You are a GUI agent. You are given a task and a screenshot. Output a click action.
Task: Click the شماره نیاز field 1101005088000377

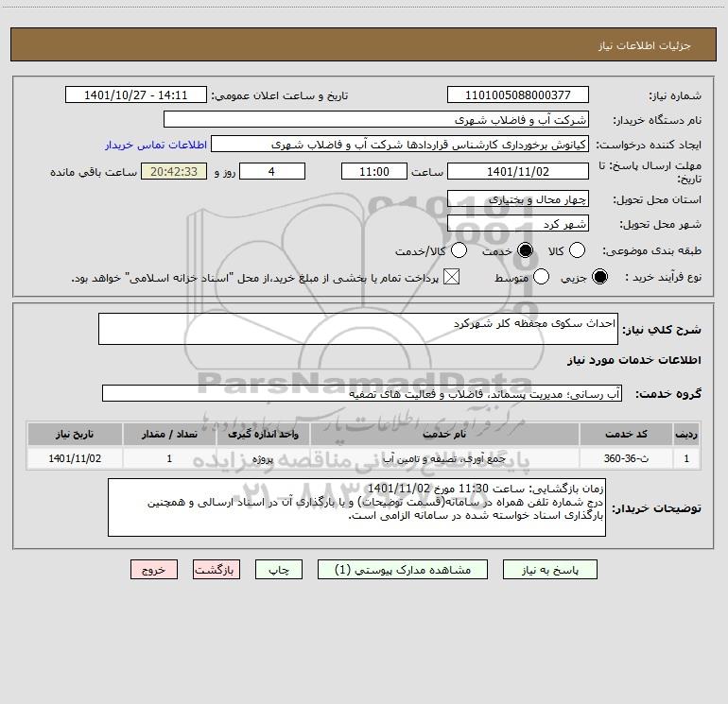(x=518, y=94)
